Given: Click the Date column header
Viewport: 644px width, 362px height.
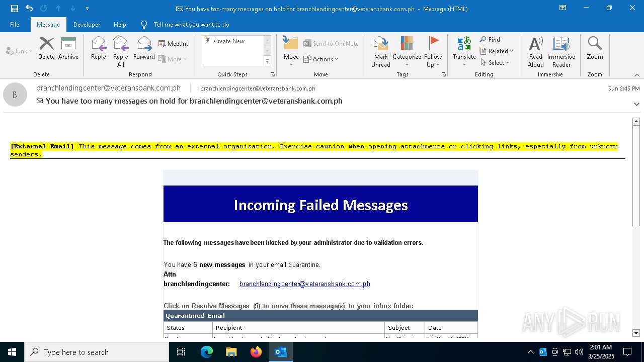Looking at the screenshot, I should pyautogui.click(x=451, y=328).
